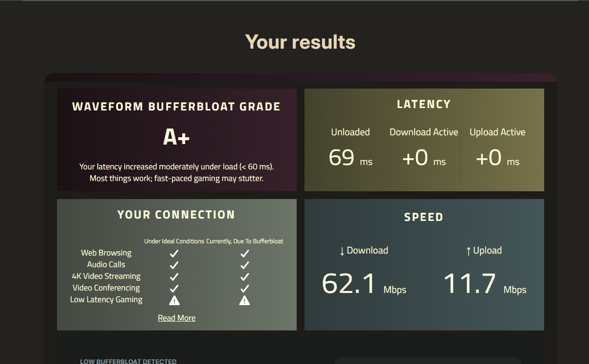Click Video Conferencing ideal conditions checkmark

tap(174, 288)
